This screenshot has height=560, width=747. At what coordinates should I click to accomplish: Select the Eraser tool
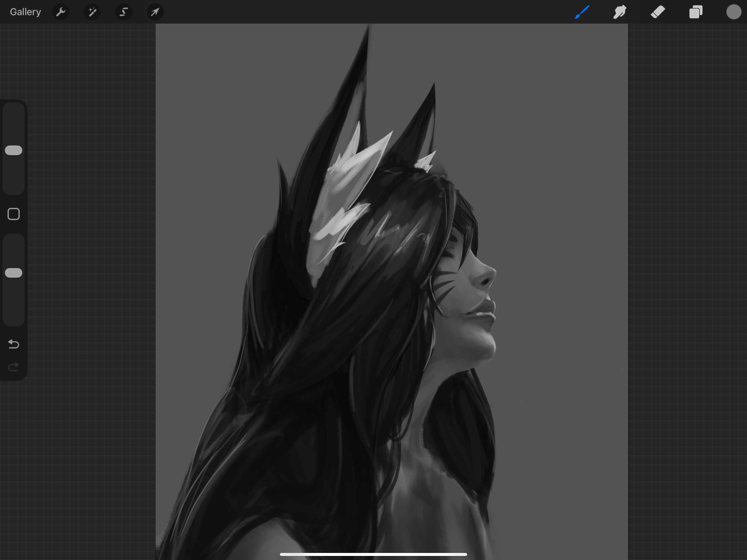click(x=658, y=12)
